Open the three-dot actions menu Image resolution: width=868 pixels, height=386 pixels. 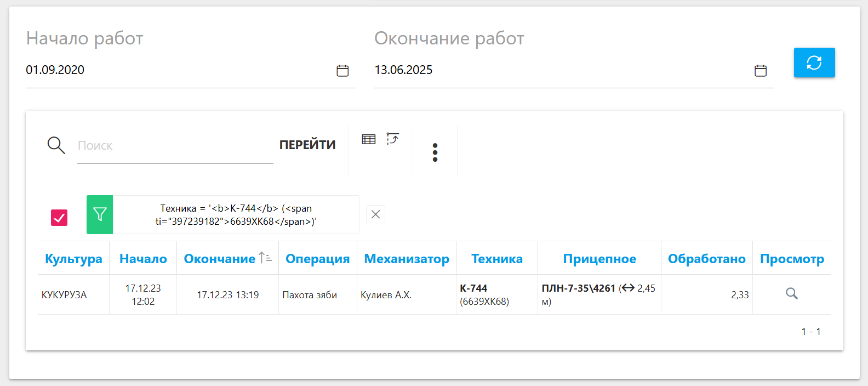435,152
